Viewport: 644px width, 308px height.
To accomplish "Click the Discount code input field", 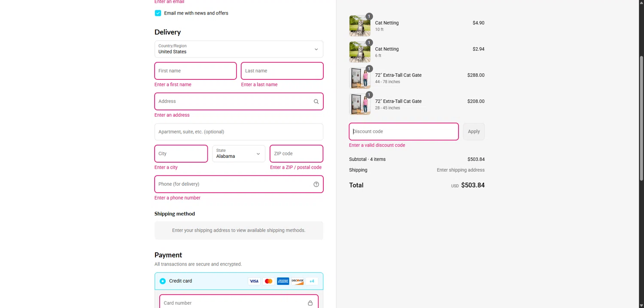I will pos(404,132).
